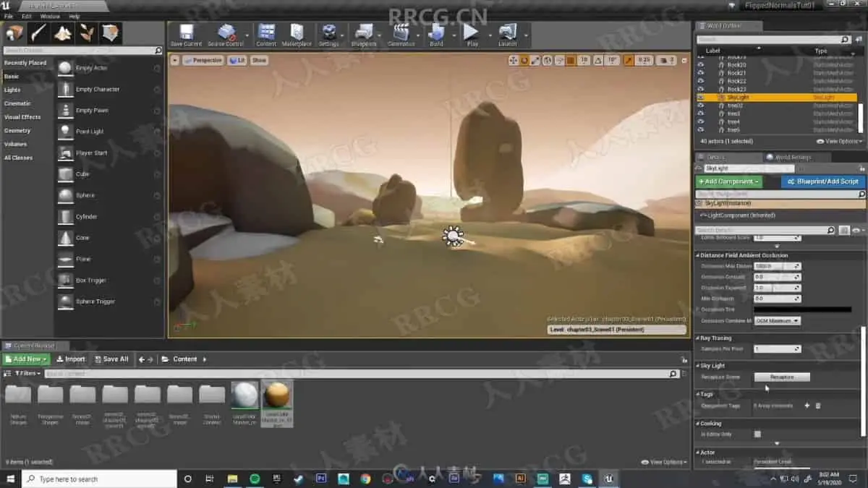Switch to the World Settings tab
Screen dimensions: 868x488
click(793, 157)
